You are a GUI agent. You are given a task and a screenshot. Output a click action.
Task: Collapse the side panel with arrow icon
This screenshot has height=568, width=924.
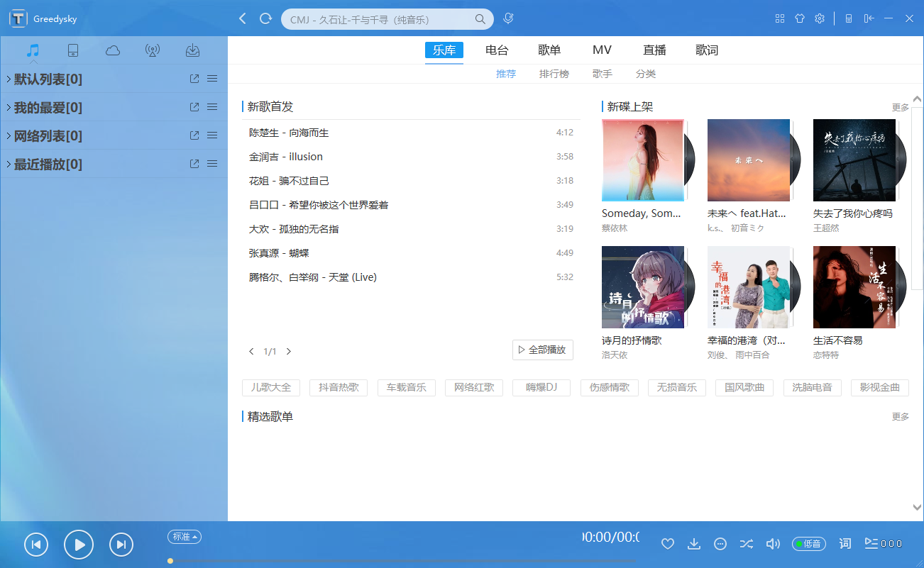click(x=869, y=18)
